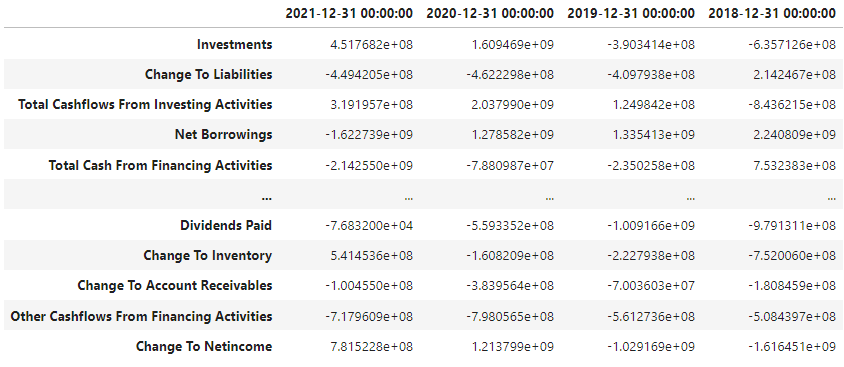Click the cell -2.227938e+08
Image resolution: width=844 pixels, height=367 pixels.
click(x=651, y=255)
